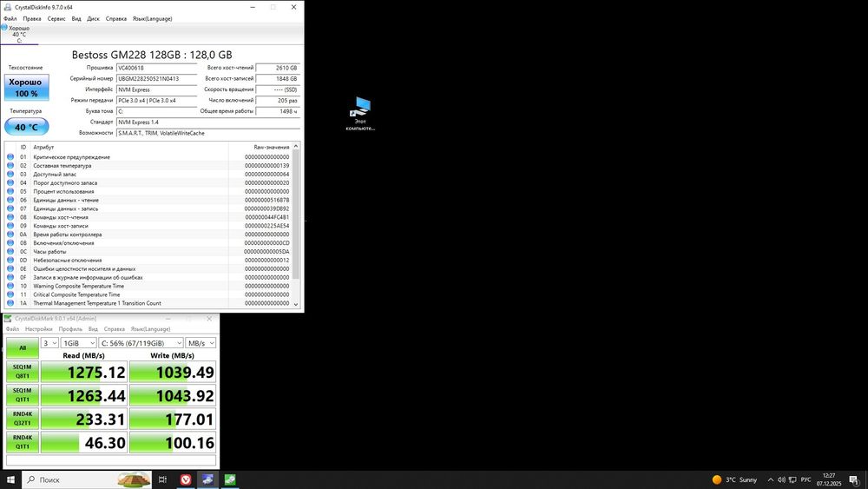This screenshot has width=868, height=489.
Task: Click the Хорошо 100 % health status button
Action: (27, 88)
